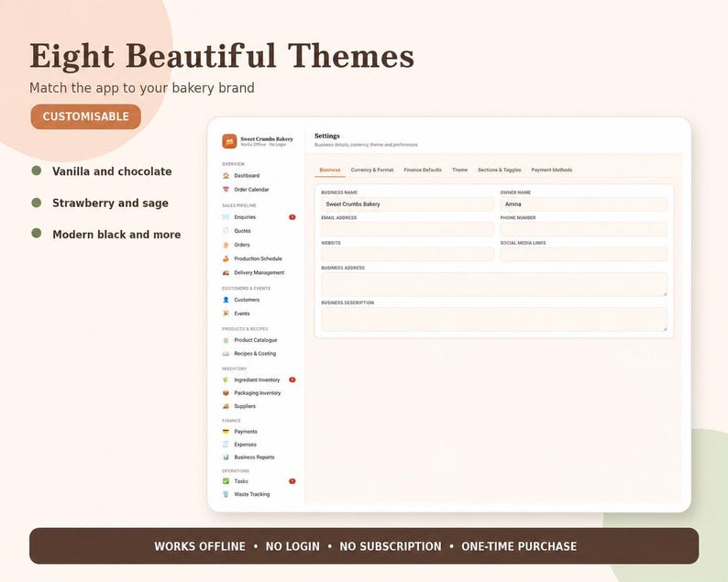Screen dimensions: 728x582
Task: Open Production Schedule page
Action: tap(258, 258)
